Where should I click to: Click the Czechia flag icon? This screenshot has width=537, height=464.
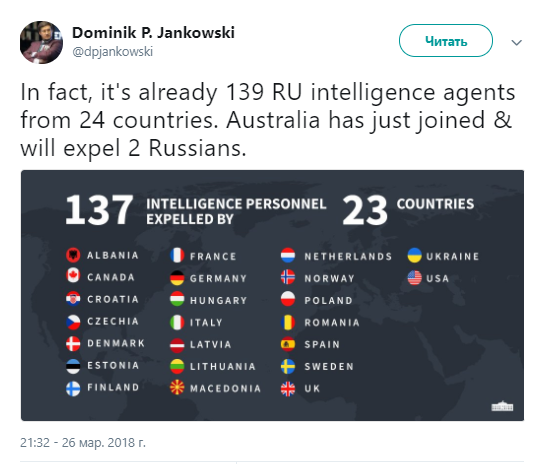tap(73, 322)
